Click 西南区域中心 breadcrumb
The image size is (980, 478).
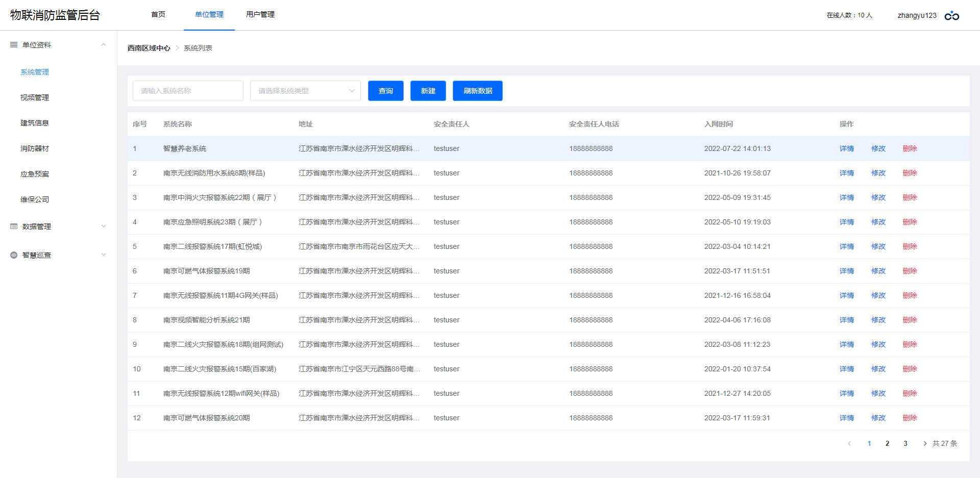coord(149,48)
